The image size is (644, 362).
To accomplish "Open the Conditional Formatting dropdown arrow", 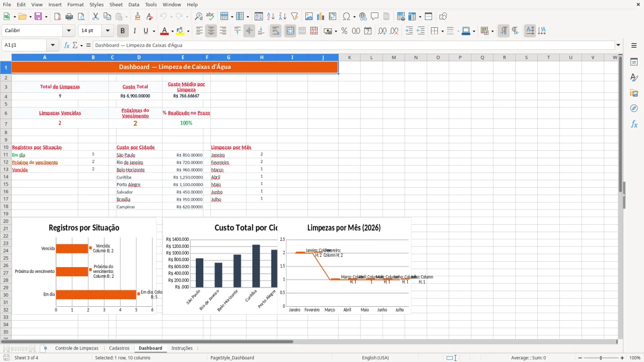I will tap(492, 31).
